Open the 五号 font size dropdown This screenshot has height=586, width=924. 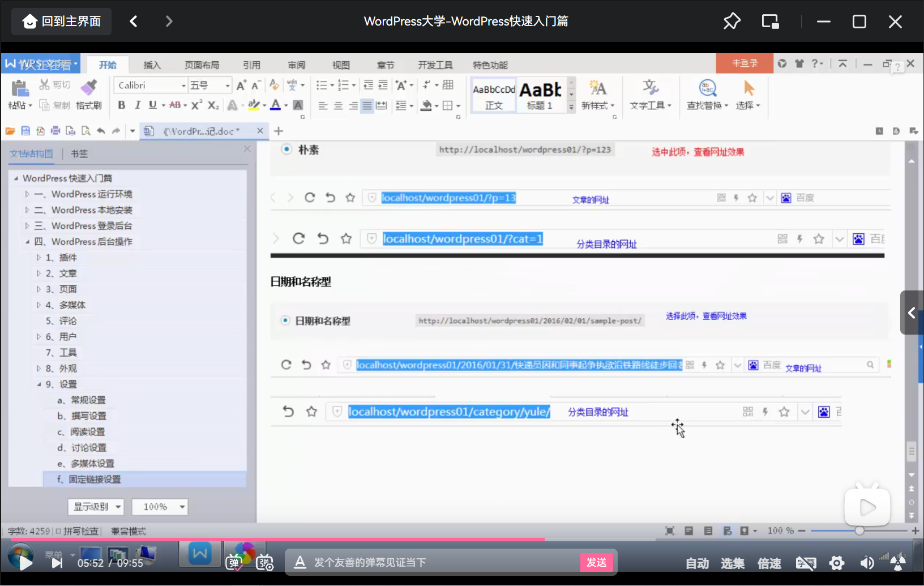tap(228, 85)
